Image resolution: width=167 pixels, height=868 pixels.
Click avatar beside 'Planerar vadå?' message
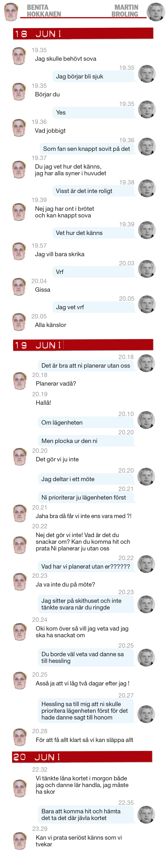pyautogui.click(x=20, y=381)
